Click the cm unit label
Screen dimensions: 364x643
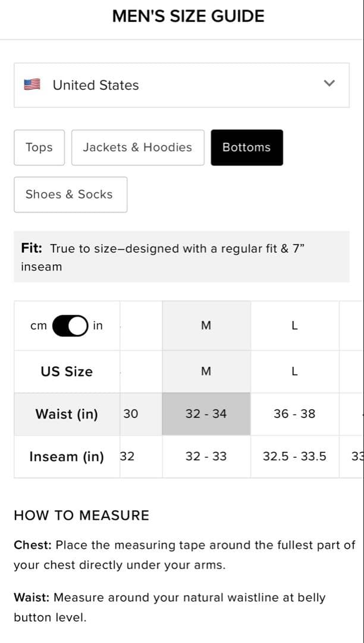[x=38, y=326]
